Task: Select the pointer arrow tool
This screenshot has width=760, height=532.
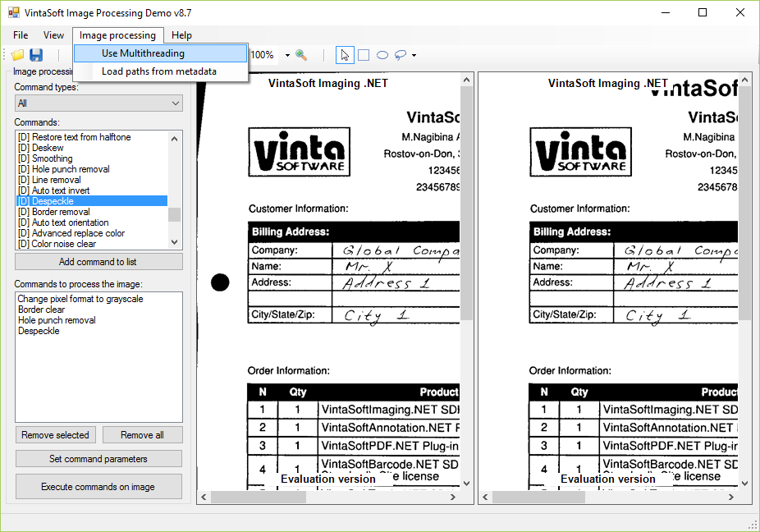Action: pos(345,55)
